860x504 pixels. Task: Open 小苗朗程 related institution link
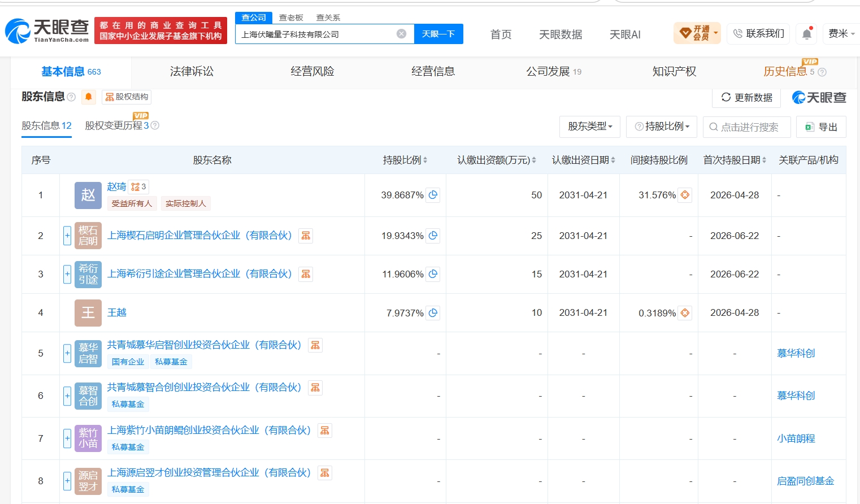pos(796,438)
